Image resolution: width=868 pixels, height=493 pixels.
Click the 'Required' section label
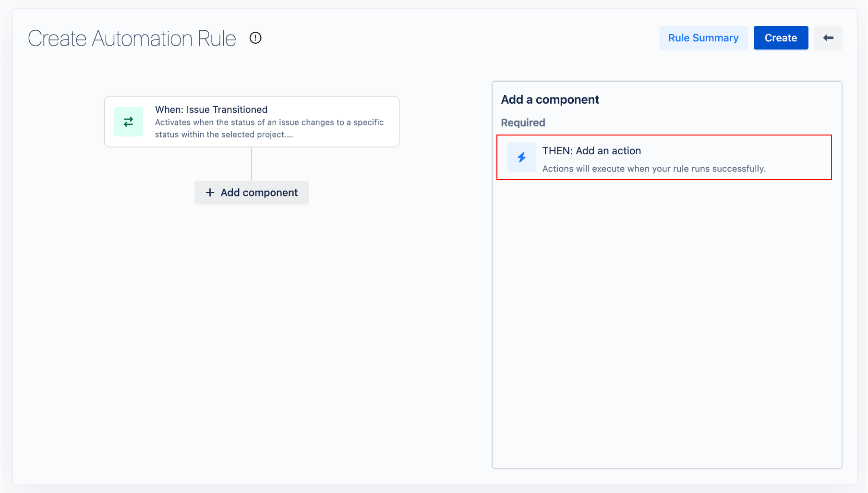pyautogui.click(x=523, y=123)
